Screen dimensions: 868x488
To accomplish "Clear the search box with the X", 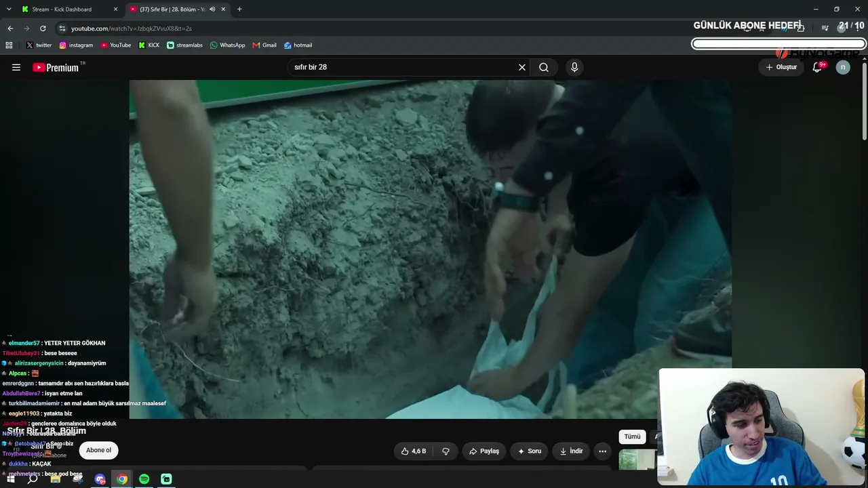I will point(522,67).
